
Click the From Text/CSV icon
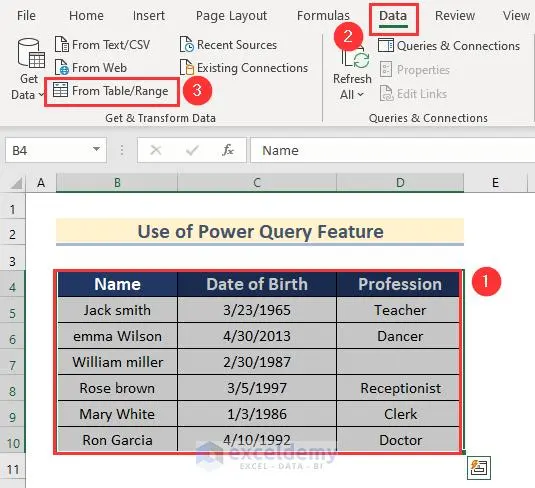[x=62, y=45]
